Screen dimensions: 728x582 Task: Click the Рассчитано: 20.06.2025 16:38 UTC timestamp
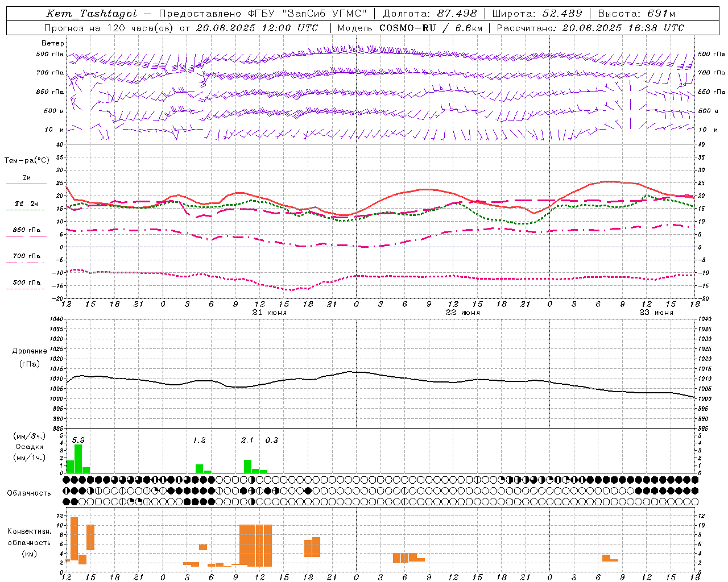click(x=590, y=28)
